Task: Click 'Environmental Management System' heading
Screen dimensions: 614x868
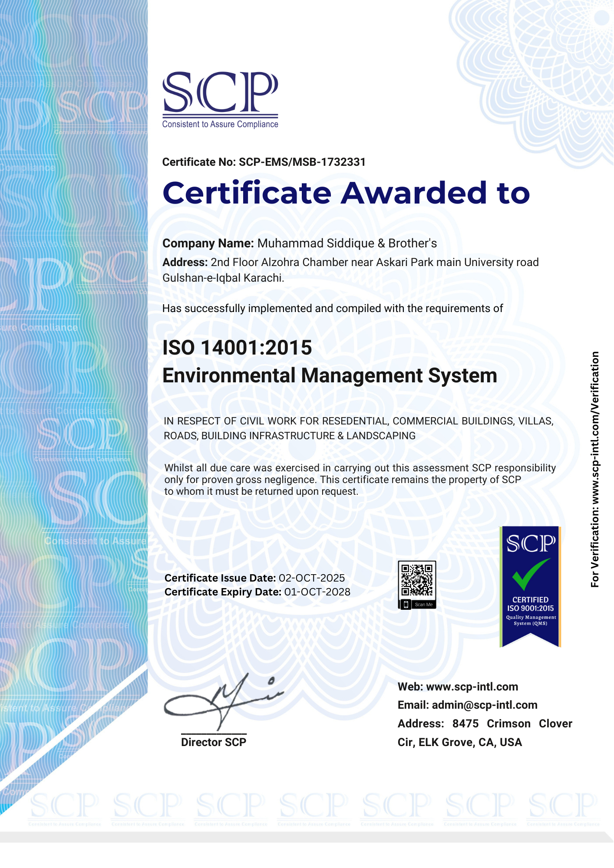Action: click(x=330, y=376)
